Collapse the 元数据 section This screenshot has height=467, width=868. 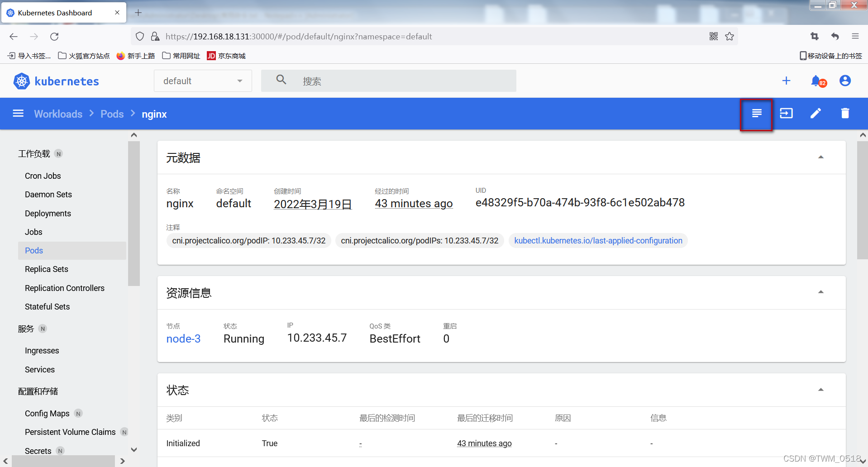(820, 157)
